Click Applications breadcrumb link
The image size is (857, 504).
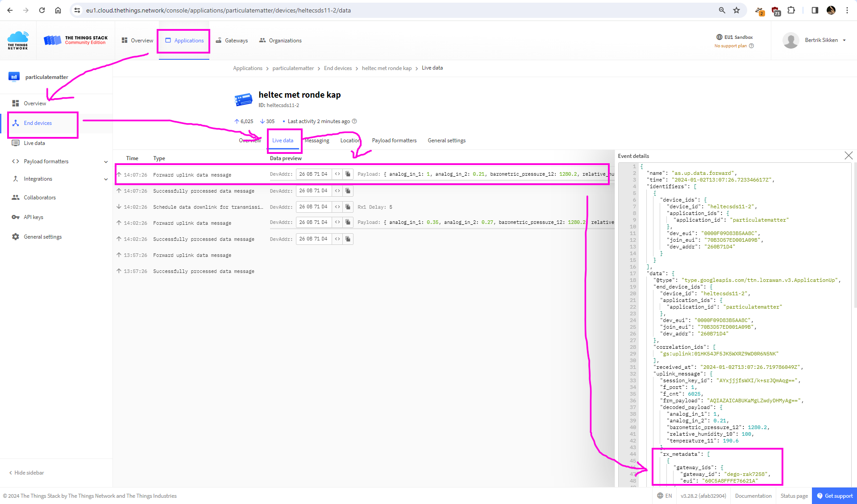248,68
